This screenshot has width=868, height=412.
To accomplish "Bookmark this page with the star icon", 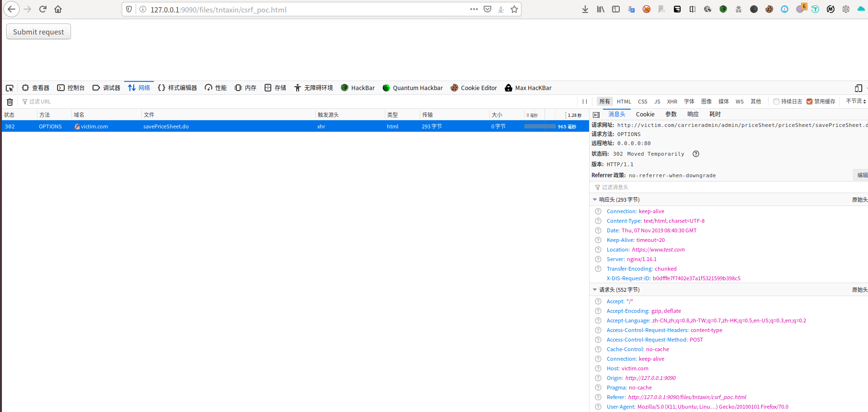I will (x=514, y=9).
